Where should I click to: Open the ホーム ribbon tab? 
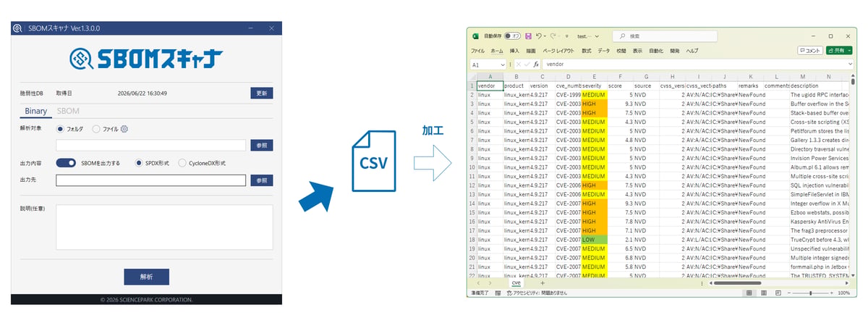[x=497, y=51]
